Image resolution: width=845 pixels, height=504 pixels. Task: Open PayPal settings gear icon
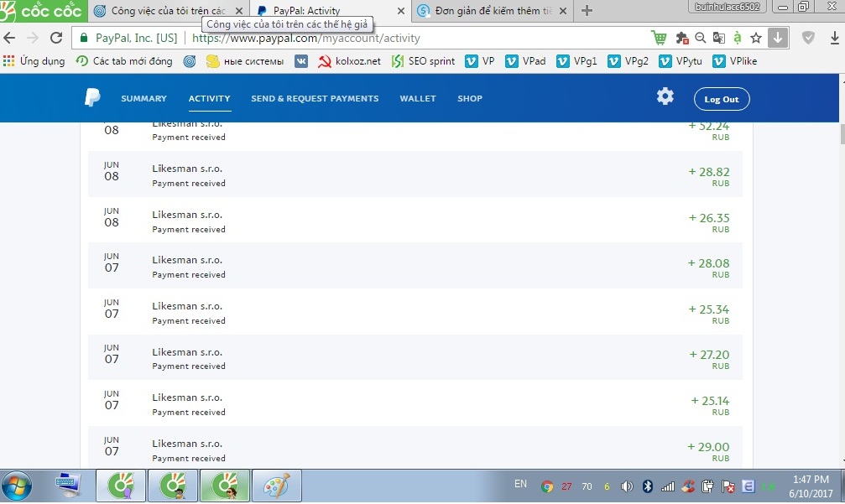tap(665, 96)
